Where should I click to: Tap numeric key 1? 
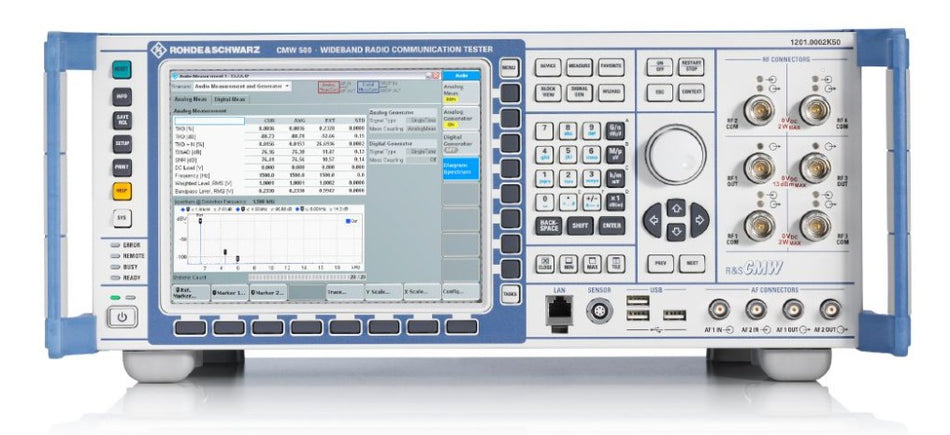(544, 178)
